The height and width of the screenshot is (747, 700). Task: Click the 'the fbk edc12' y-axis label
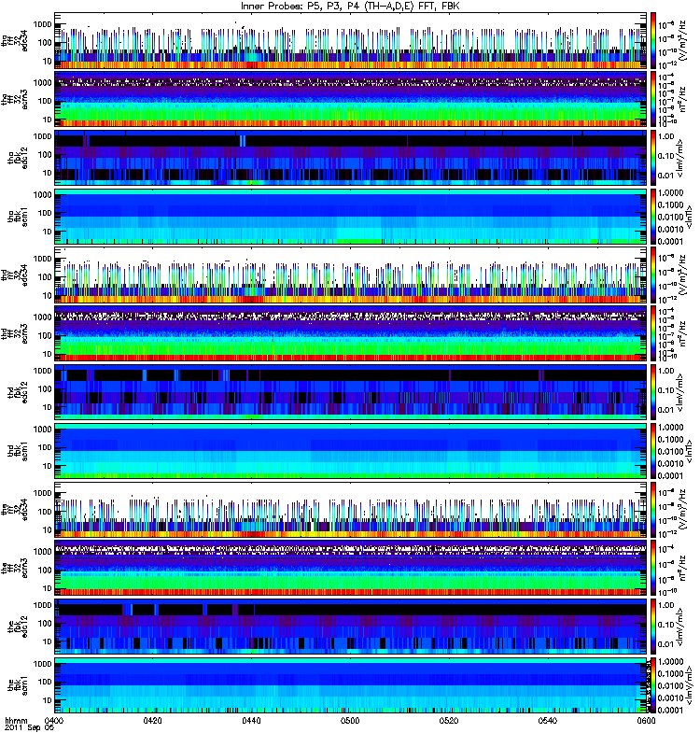click(x=18, y=627)
